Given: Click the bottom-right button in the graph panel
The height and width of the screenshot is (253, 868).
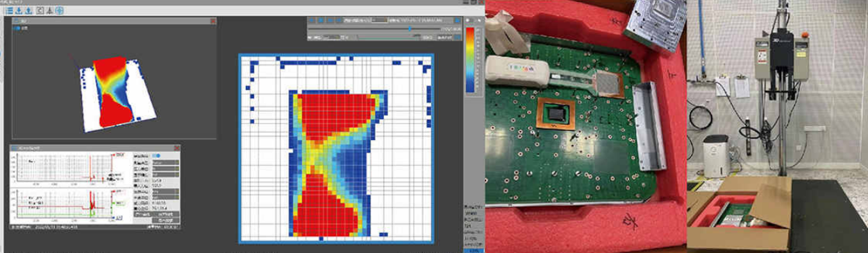Looking at the screenshot, I should pos(165,221).
